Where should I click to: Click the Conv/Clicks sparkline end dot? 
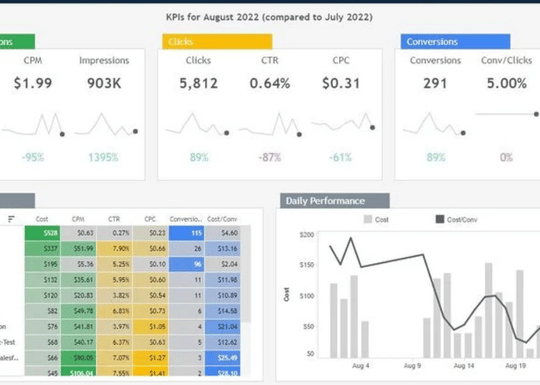coord(536,114)
